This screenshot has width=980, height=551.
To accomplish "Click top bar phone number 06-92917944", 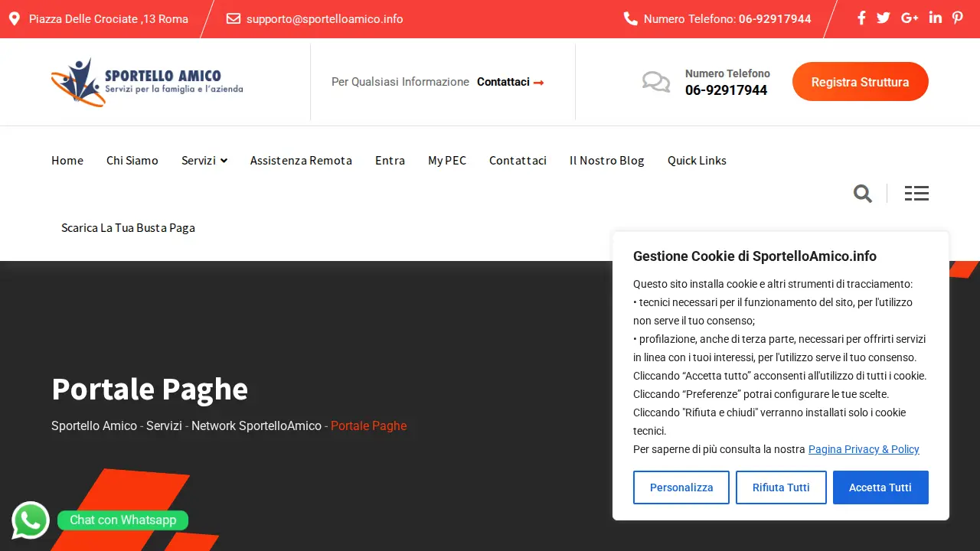I will point(775,19).
